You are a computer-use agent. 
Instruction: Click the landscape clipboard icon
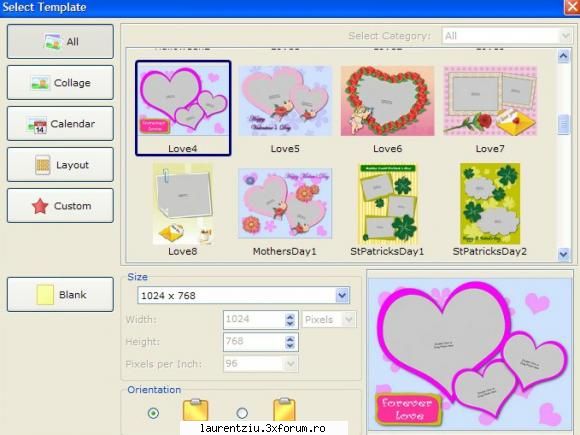coord(195,410)
